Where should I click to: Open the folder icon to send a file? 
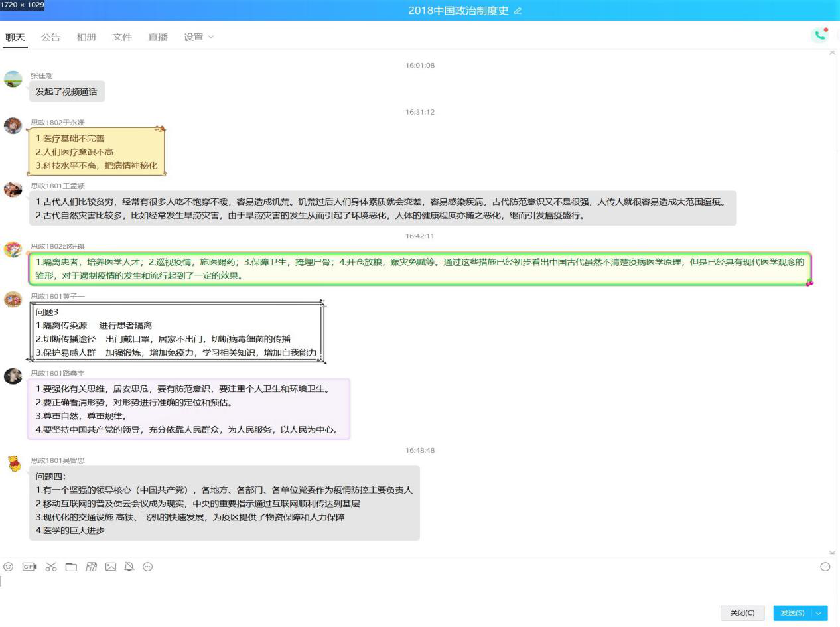tap(71, 567)
